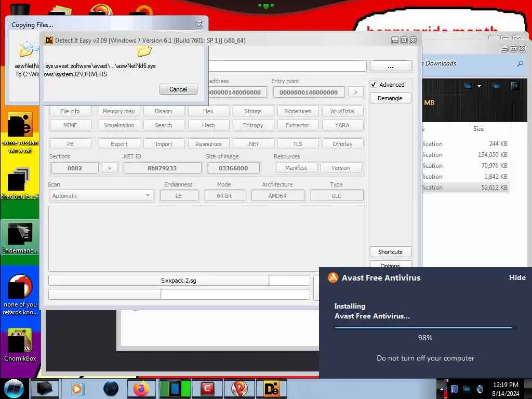Click the red C application taskbar icon
The image size is (532, 399).
tap(207, 389)
